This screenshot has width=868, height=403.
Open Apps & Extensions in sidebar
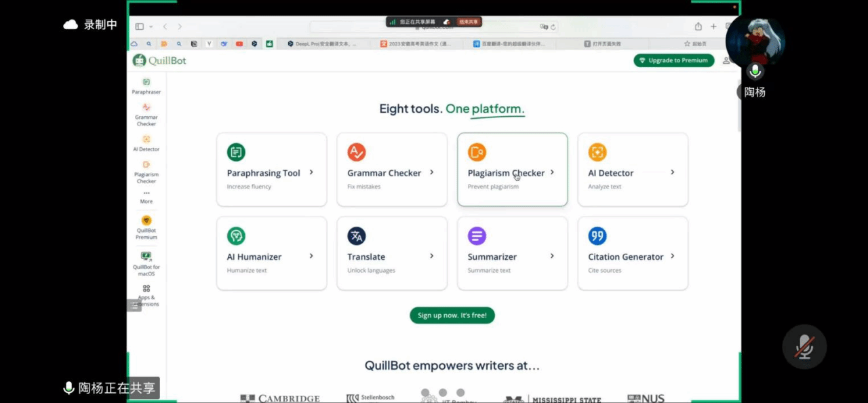point(146,294)
